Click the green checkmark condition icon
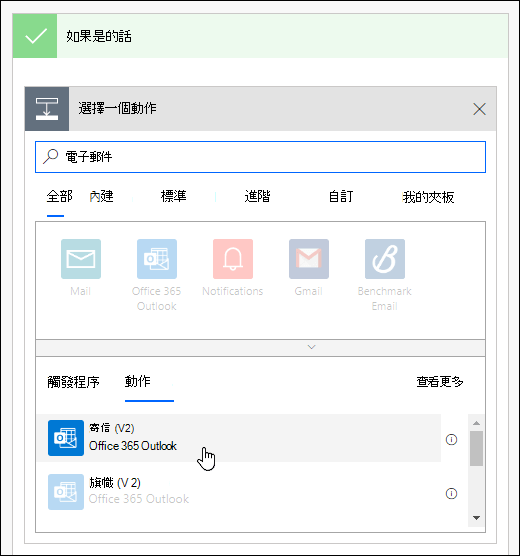Viewport: 520px width, 556px height. click(x=35, y=36)
